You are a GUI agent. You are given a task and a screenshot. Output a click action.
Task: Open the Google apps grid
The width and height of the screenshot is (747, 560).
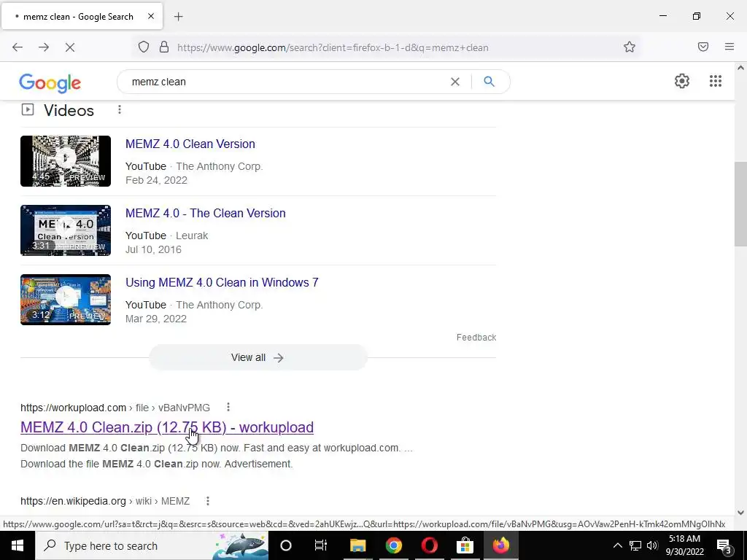pyautogui.click(x=716, y=81)
